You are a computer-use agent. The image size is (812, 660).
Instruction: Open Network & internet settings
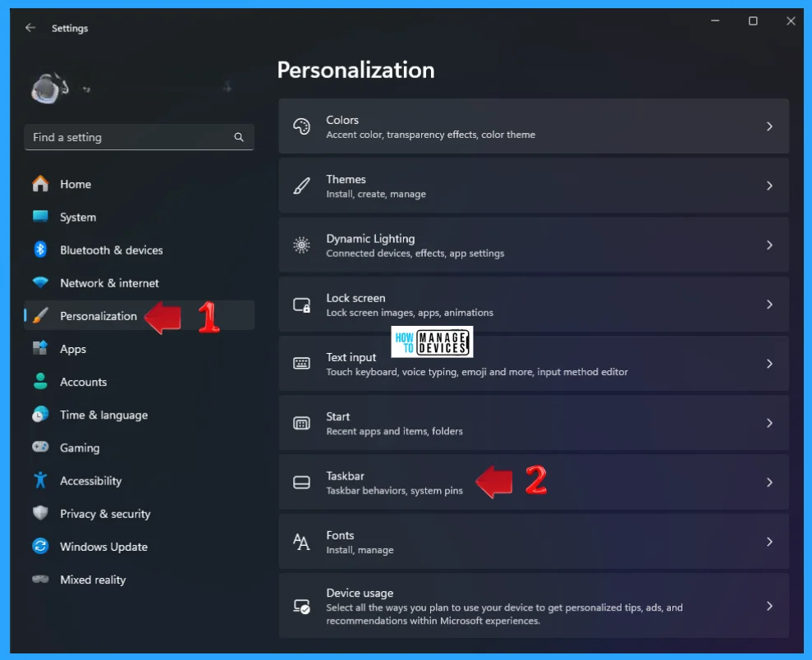pos(139,282)
